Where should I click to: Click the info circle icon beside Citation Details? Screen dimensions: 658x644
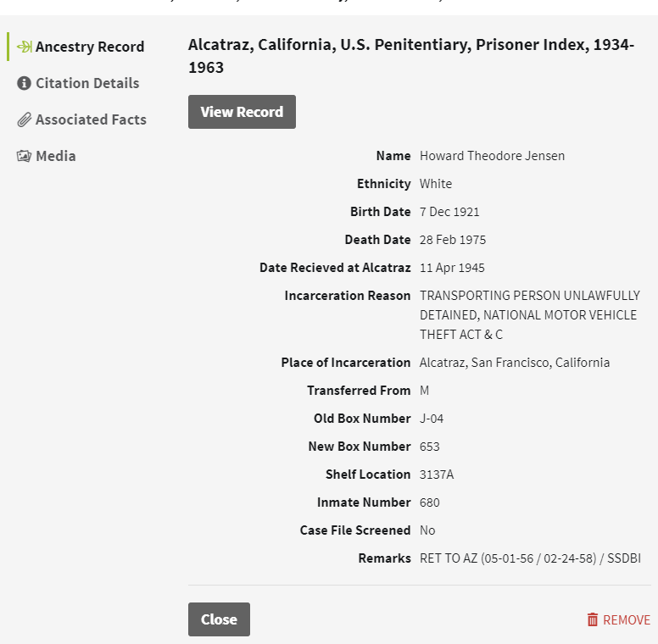point(24,83)
